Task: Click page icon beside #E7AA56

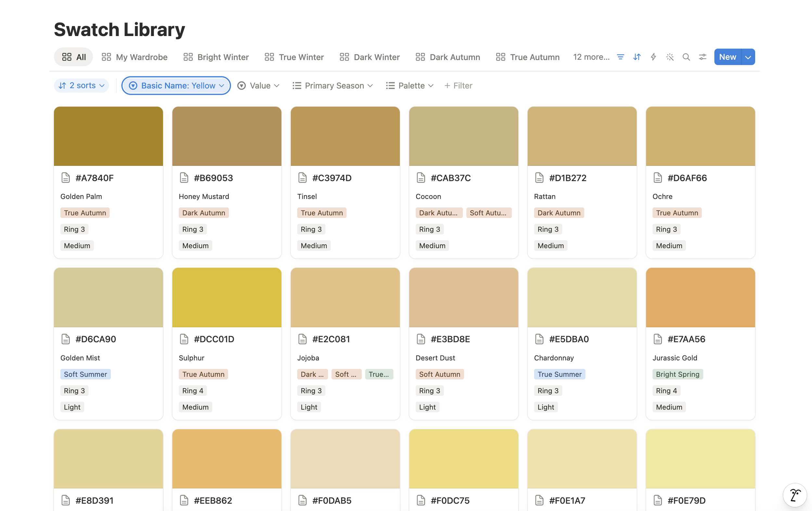Action: [x=658, y=339]
